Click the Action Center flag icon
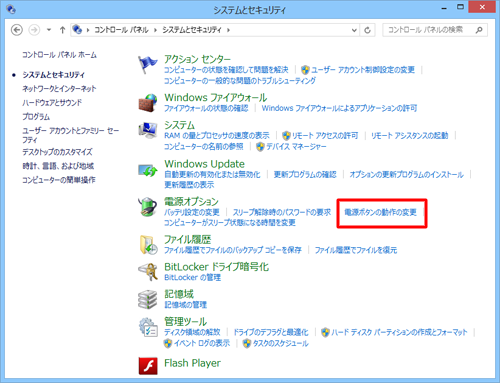 (x=148, y=64)
